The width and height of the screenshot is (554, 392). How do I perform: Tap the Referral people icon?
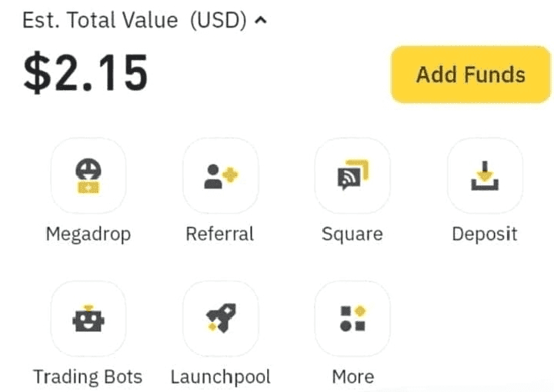(x=220, y=176)
